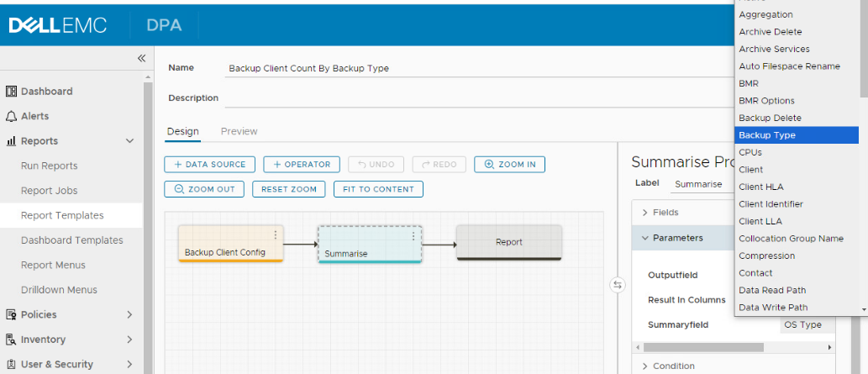This screenshot has width=868, height=374.
Task: Open the Summarise node options menu
Action: (x=413, y=236)
